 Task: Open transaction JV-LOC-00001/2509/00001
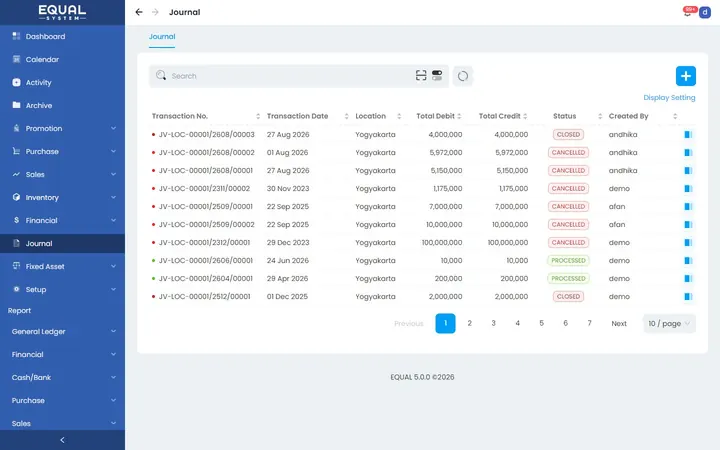(x=206, y=207)
